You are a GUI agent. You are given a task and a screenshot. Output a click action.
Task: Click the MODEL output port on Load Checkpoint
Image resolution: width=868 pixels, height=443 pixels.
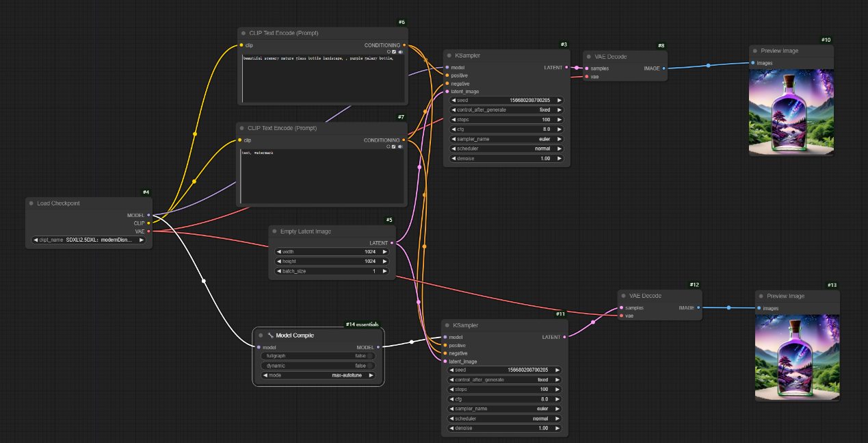click(148, 215)
